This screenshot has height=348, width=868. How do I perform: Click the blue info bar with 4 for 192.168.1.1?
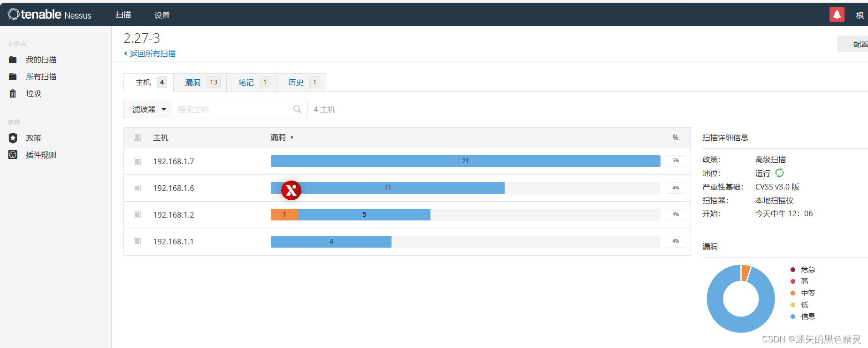(331, 242)
